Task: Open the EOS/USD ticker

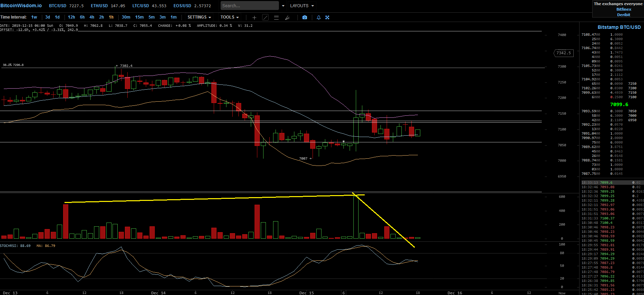Action: (192, 6)
